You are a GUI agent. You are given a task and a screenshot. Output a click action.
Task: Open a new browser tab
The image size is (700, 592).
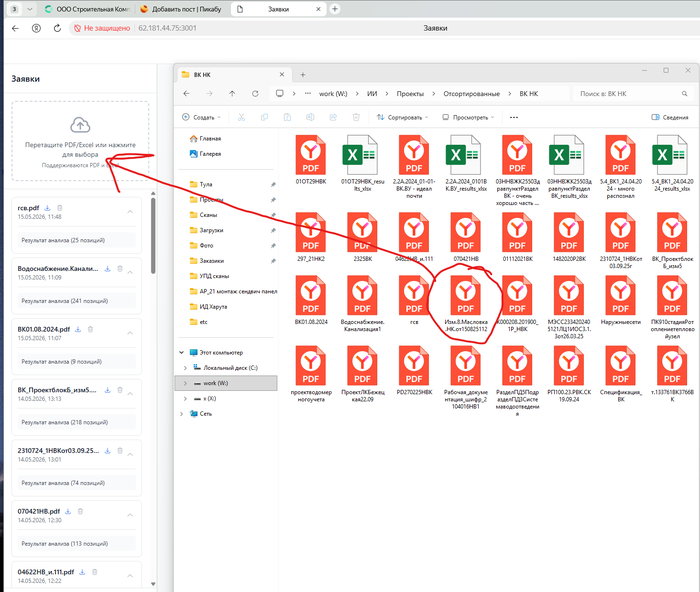[x=335, y=9]
